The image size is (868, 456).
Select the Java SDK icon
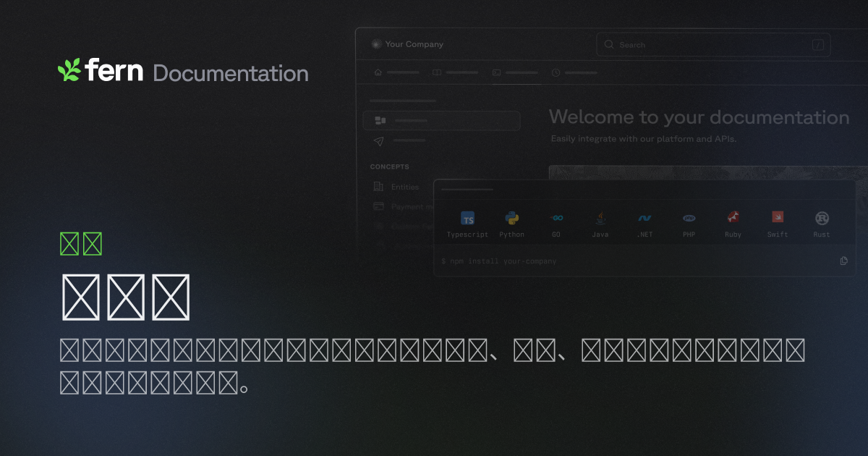point(600,218)
